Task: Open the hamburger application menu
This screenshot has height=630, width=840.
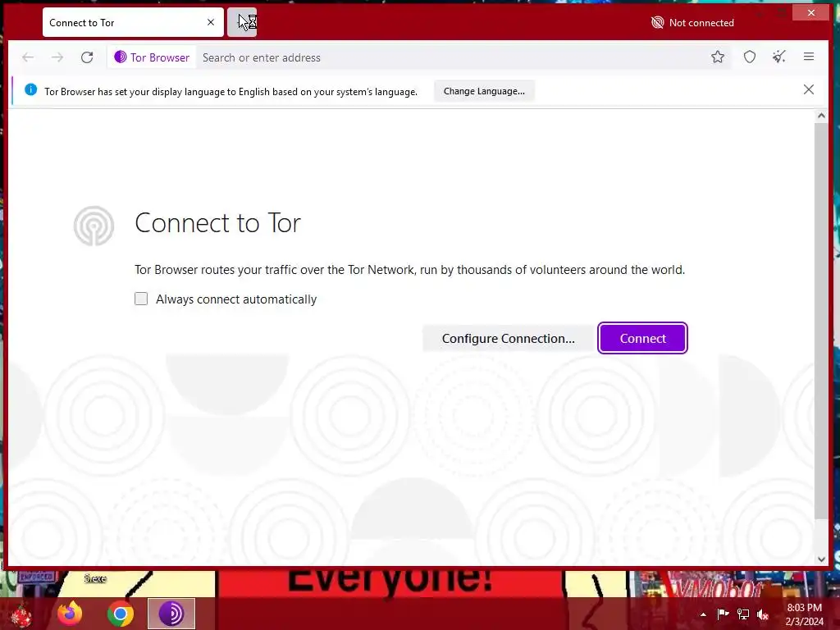Action: pyautogui.click(x=808, y=57)
